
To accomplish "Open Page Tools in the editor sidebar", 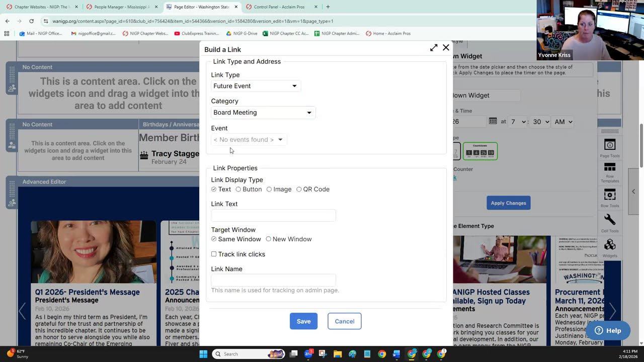I will click(x=610, y=148).
